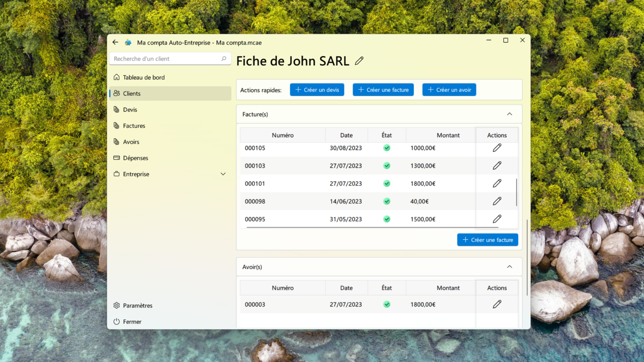The height and width of the screenshot is (362, 644).
Task: Collapse the Avoir(s) panel
Action: coord(510,266)
